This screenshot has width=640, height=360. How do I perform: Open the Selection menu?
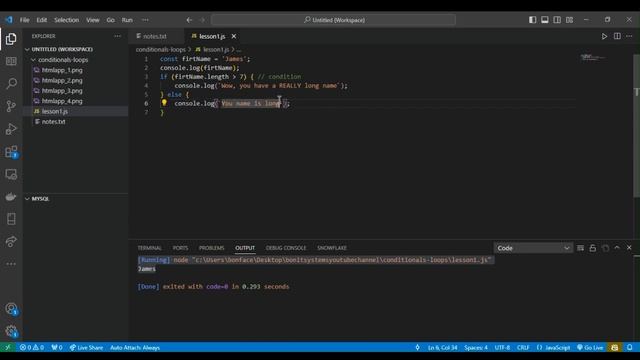pyautogui.click(x=67, y=20)
